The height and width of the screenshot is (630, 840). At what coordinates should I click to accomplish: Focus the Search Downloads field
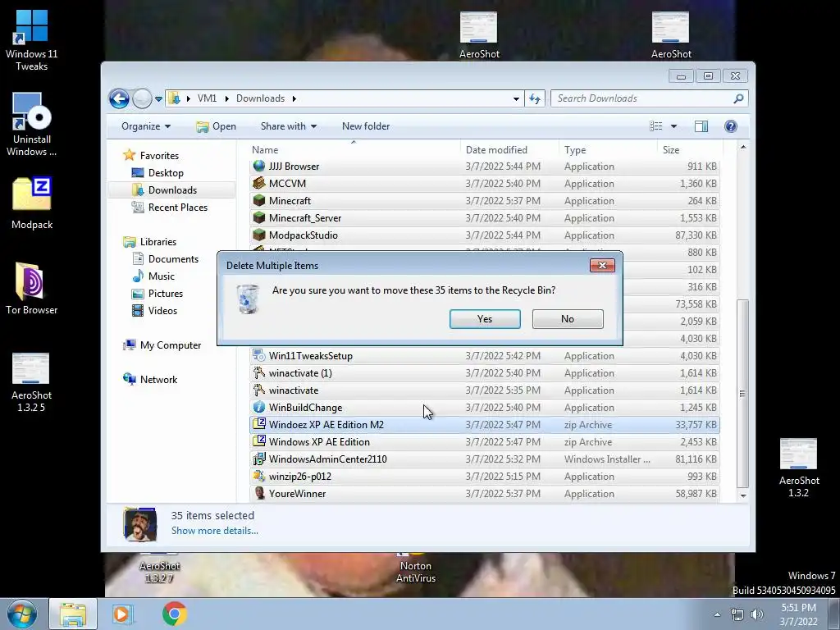(x=643, y=98)
